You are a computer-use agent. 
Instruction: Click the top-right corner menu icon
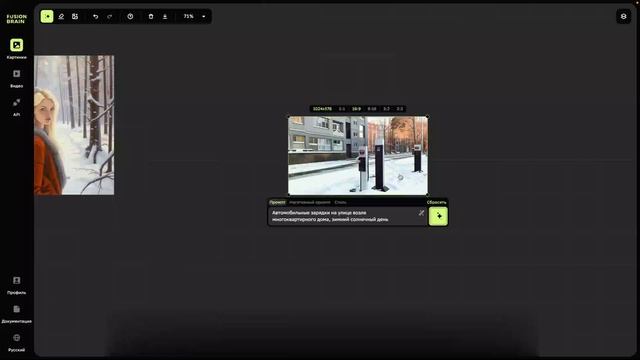coord(623,16)
